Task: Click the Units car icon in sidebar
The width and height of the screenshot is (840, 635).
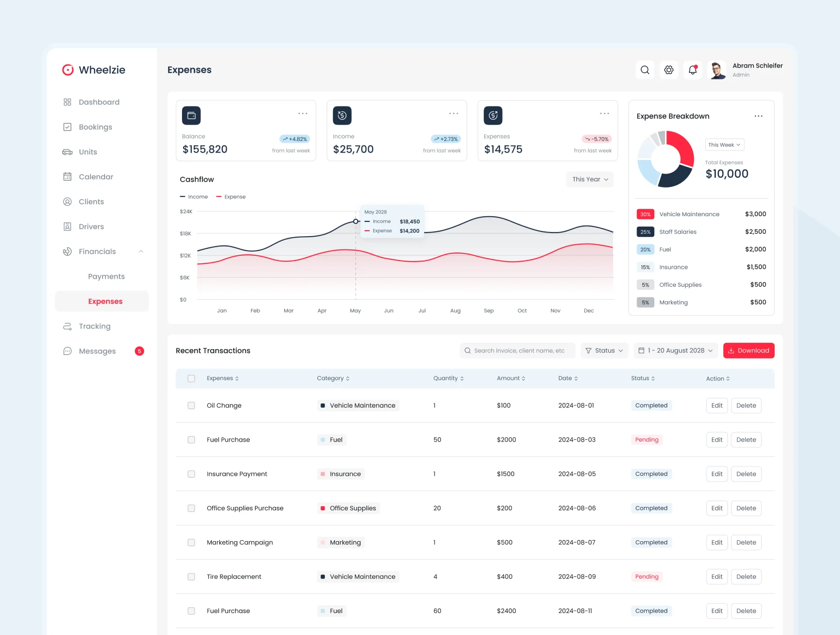Action: click(67, 152)
